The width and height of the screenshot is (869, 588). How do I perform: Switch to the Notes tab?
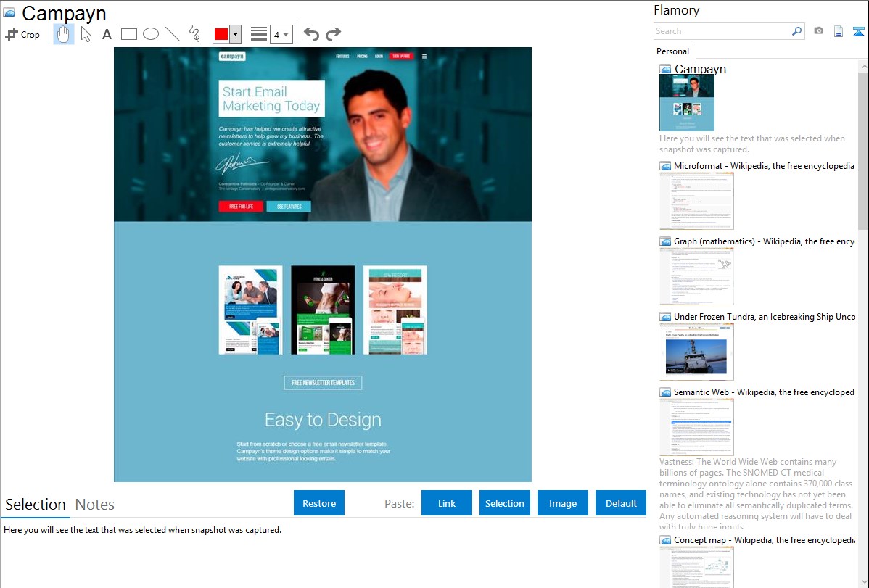(x=95, y=505)
